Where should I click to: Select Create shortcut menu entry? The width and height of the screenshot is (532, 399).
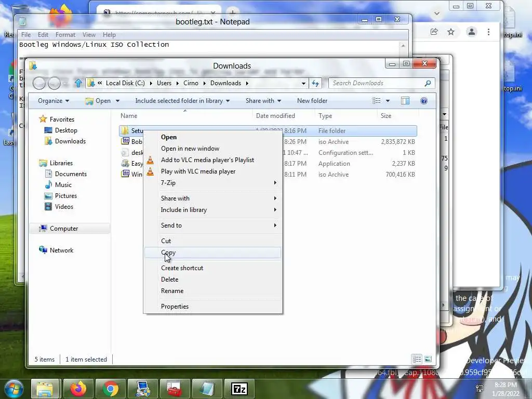pyautogui.click(x=212, y=268)
